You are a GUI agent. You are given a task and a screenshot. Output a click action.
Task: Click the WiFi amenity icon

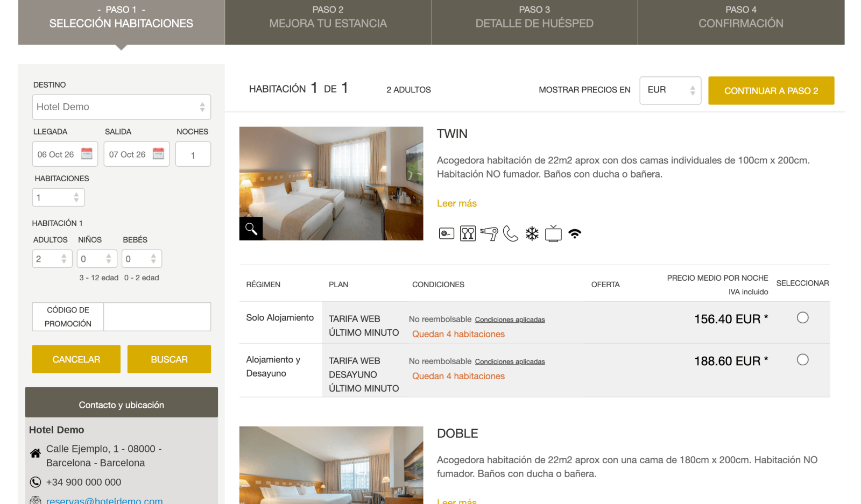tap(575, 233)
